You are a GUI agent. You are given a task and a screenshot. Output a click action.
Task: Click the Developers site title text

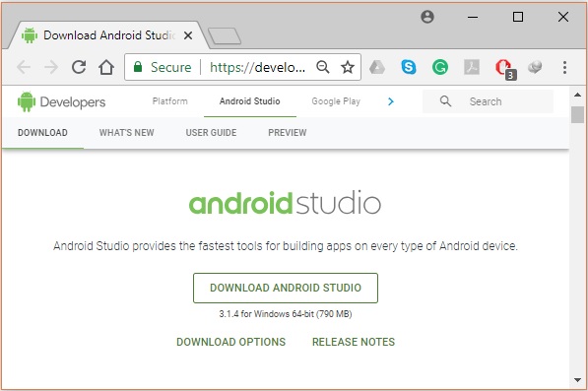pos(73,102)
